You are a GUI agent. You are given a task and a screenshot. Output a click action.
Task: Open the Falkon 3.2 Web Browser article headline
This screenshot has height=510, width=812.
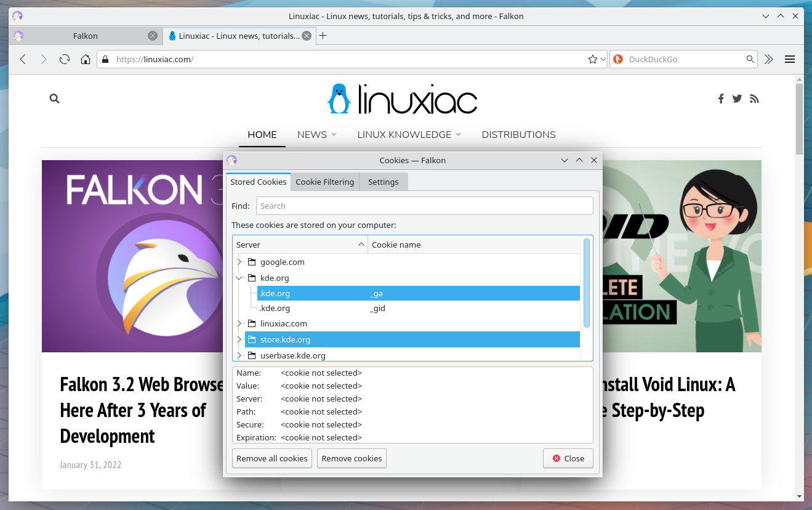(x=142, y=410)
